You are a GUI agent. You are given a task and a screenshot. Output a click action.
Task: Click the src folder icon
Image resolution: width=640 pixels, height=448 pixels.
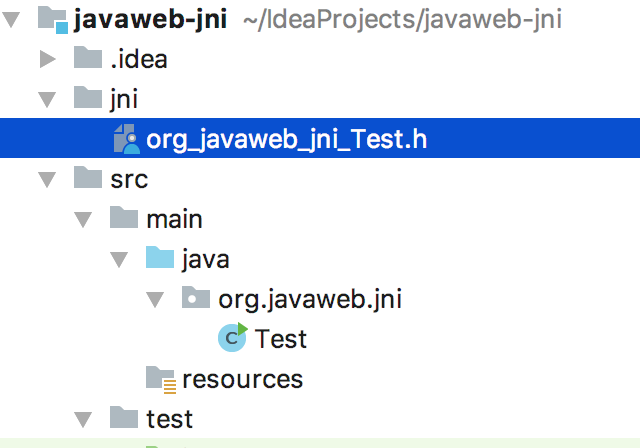click(x=88, y=177)
